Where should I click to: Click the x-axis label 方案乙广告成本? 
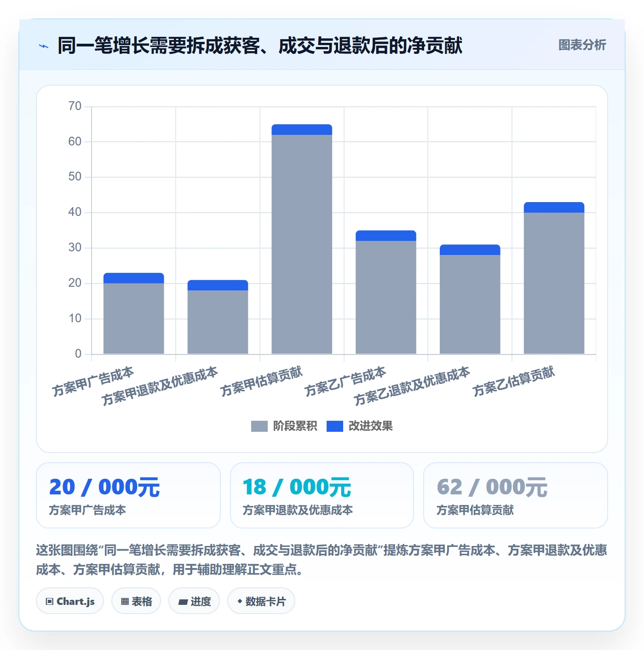click(345, 382)
